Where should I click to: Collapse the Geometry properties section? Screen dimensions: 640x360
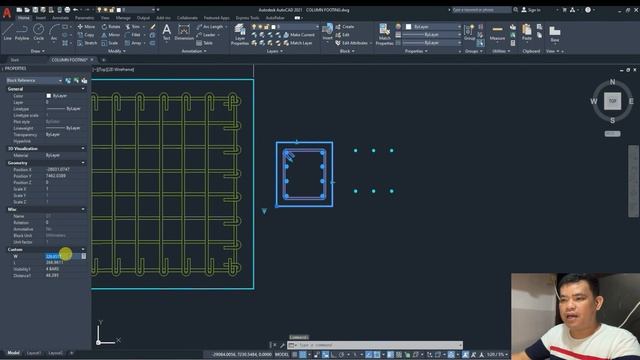coord(83,162)
